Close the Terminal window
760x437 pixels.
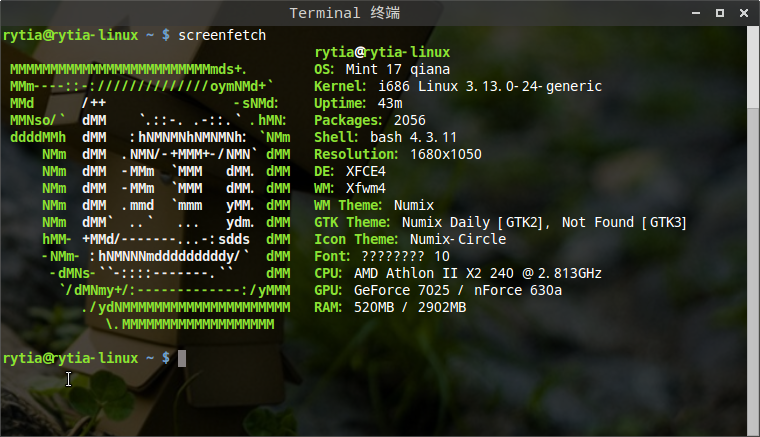tap(744, 13)
